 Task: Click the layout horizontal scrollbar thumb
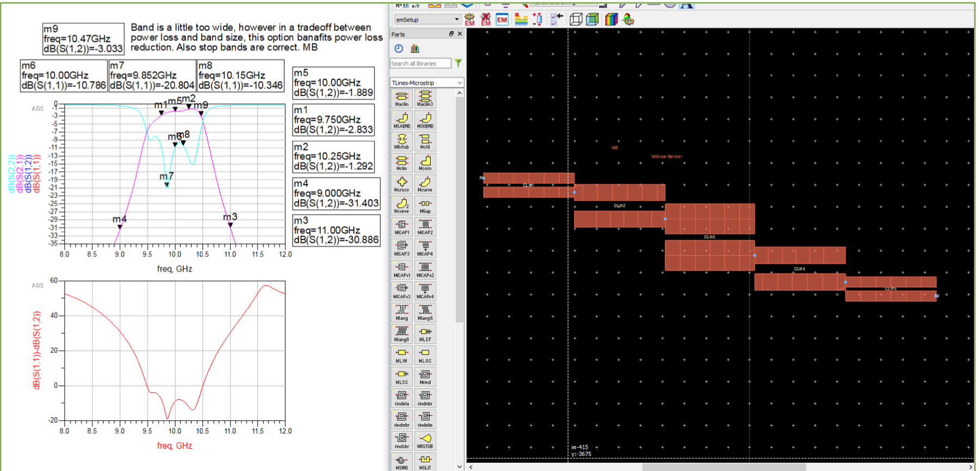[724, 467]
